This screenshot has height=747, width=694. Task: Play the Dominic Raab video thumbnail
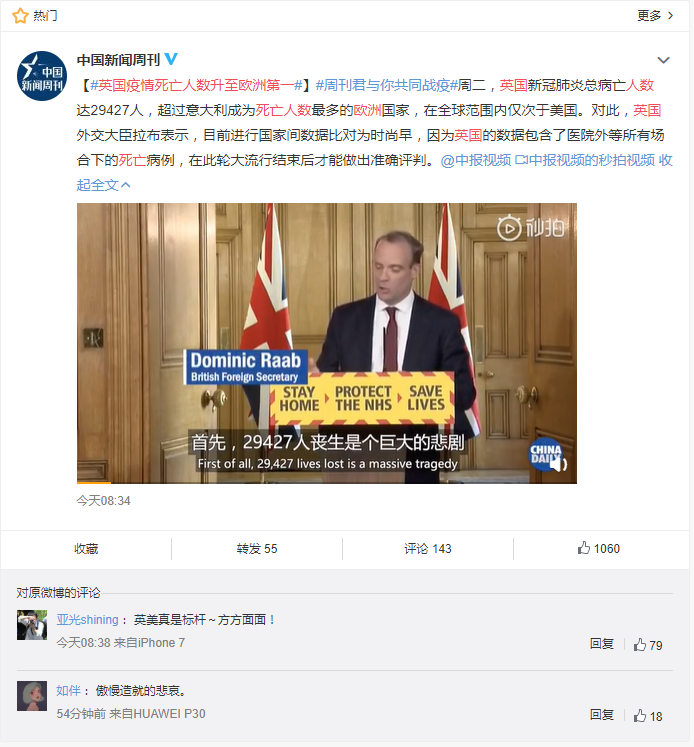[327, 343]
